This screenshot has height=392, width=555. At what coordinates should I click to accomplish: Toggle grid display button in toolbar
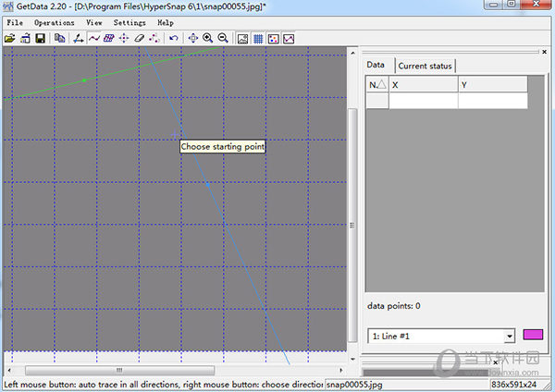pyautogui.click(x=258, y=38)
